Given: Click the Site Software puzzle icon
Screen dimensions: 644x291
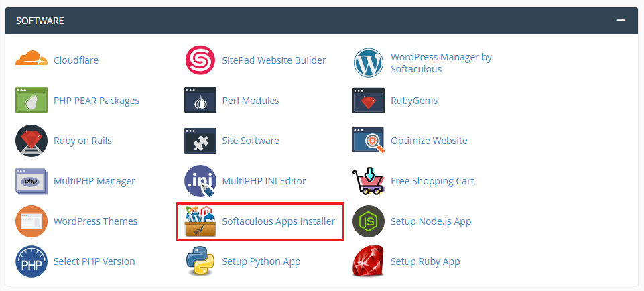Looking at the screenshot, I should [x=200, y=141].
